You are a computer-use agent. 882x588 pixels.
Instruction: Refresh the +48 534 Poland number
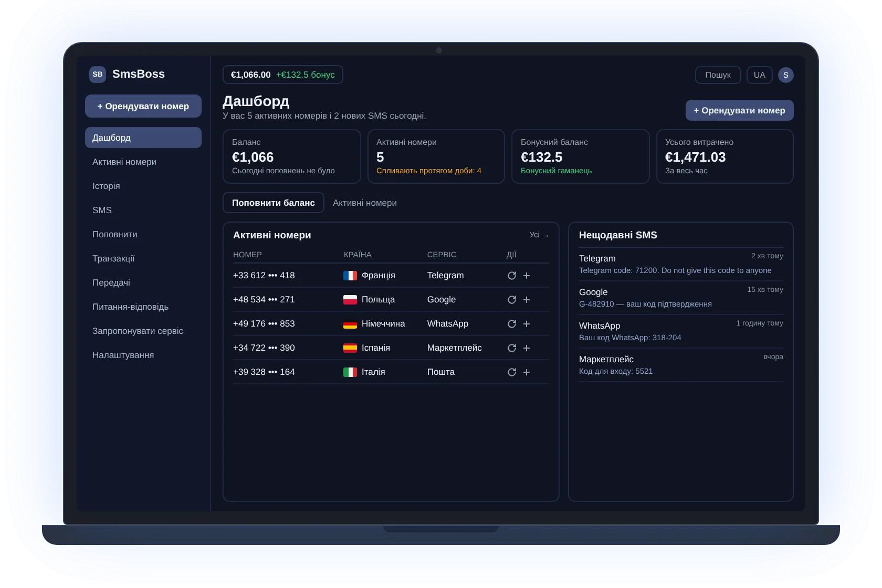(512, 300)
